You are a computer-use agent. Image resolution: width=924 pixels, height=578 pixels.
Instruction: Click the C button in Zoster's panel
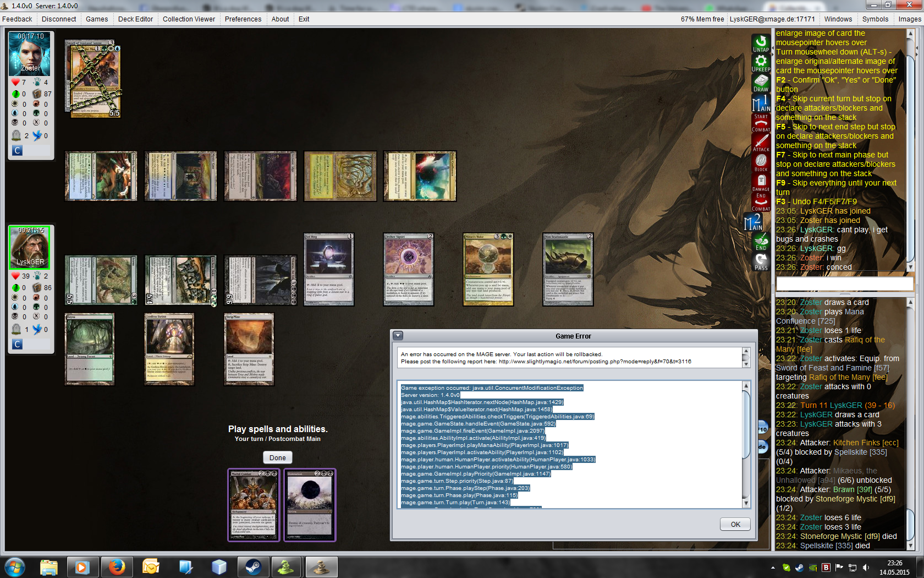[17, 150]
